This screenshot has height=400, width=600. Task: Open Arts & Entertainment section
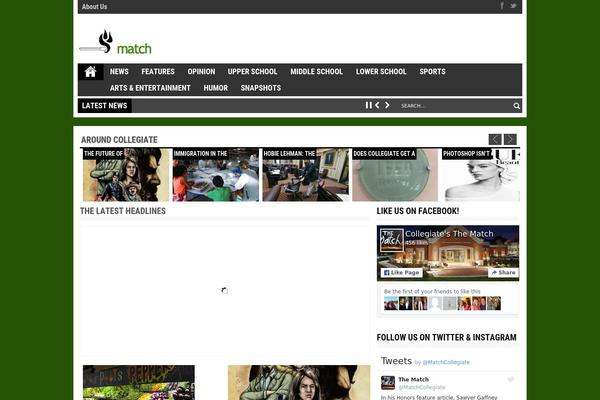click(x=150, y=88)
